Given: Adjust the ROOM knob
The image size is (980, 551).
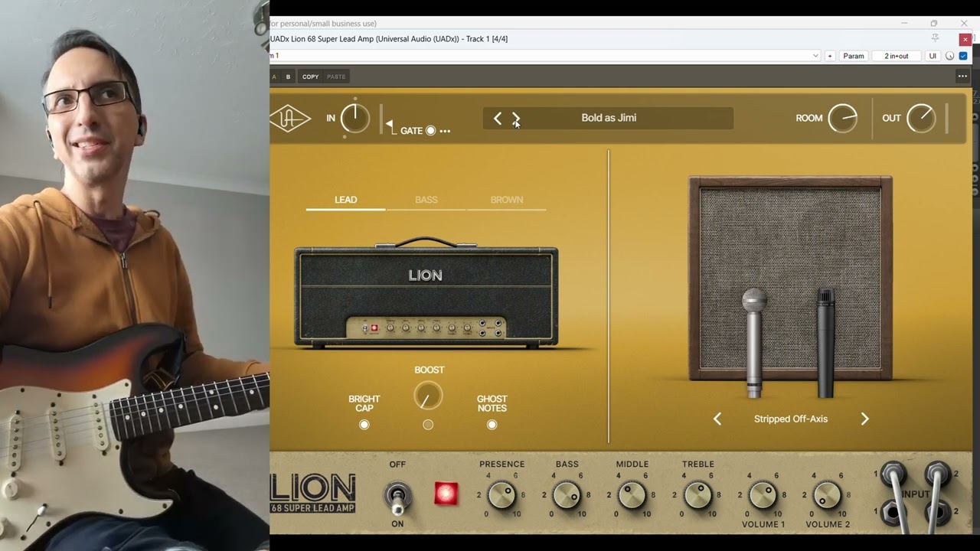Looking at the screenshot, I should 842,118.
